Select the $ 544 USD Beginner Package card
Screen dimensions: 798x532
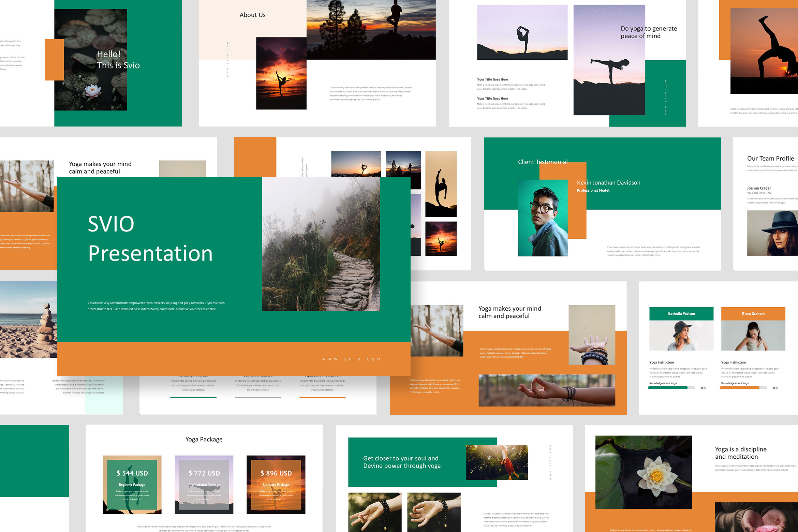[132, 484]
